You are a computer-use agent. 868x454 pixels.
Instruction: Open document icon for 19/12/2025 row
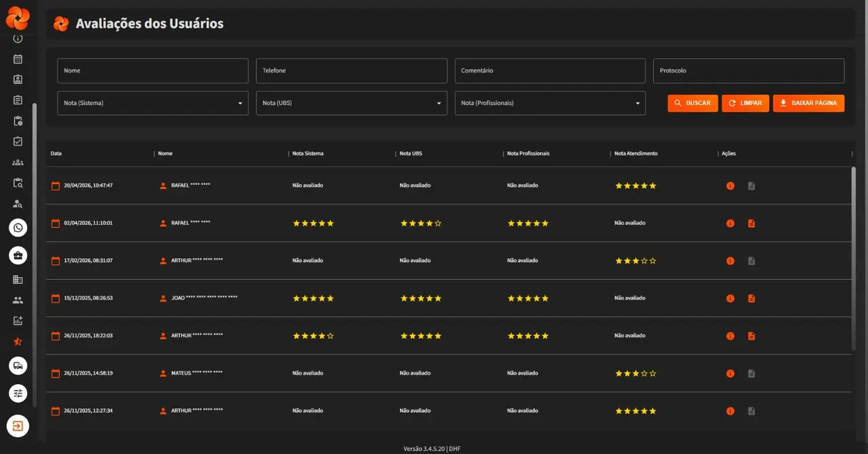pos(751,298)
